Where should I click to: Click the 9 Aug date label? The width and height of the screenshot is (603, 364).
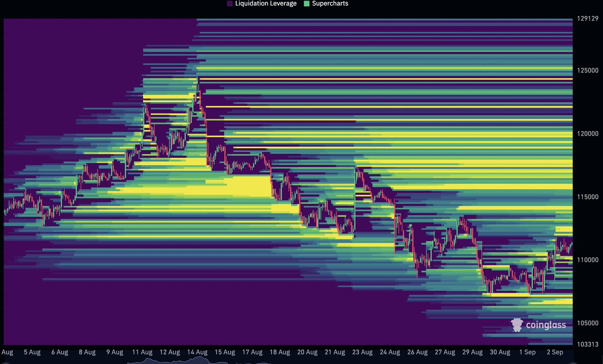[x=115, y=352]
